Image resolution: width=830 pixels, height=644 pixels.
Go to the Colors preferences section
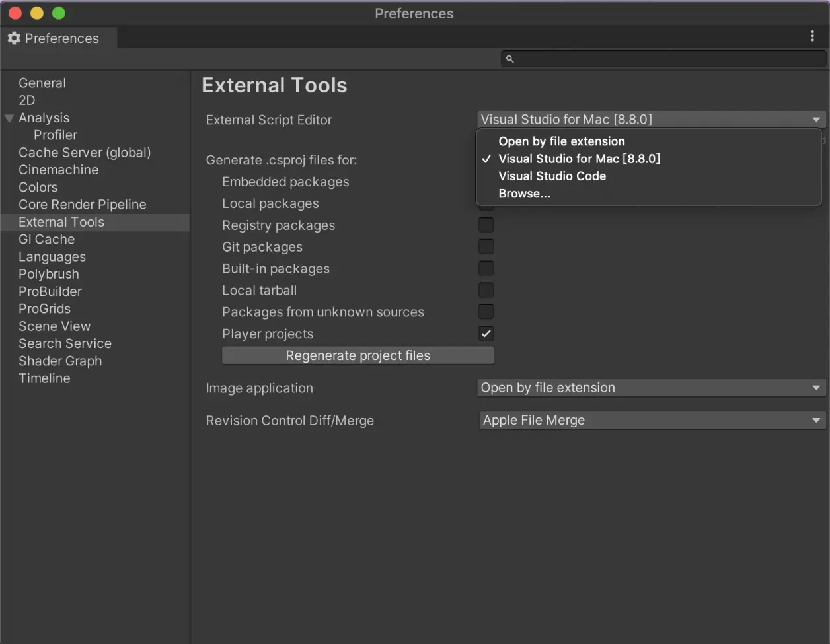pos(38,187)
